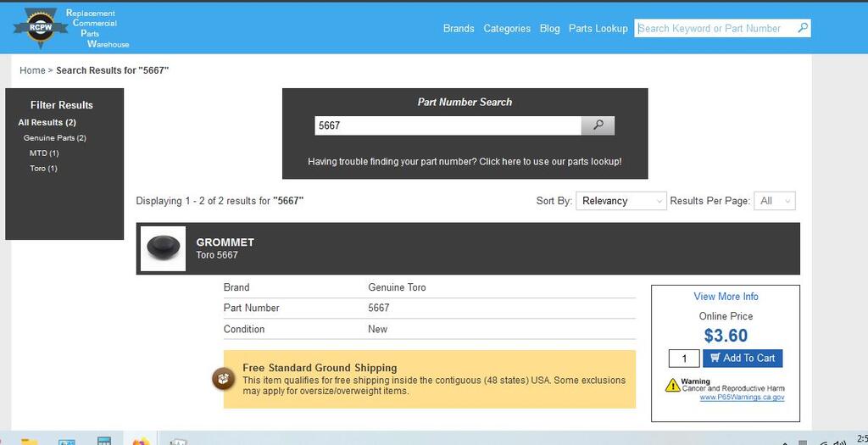Click the header search magnifier icon
This screenshot has width=868, height=445.
pyautogui.click(x=803, y=28)
